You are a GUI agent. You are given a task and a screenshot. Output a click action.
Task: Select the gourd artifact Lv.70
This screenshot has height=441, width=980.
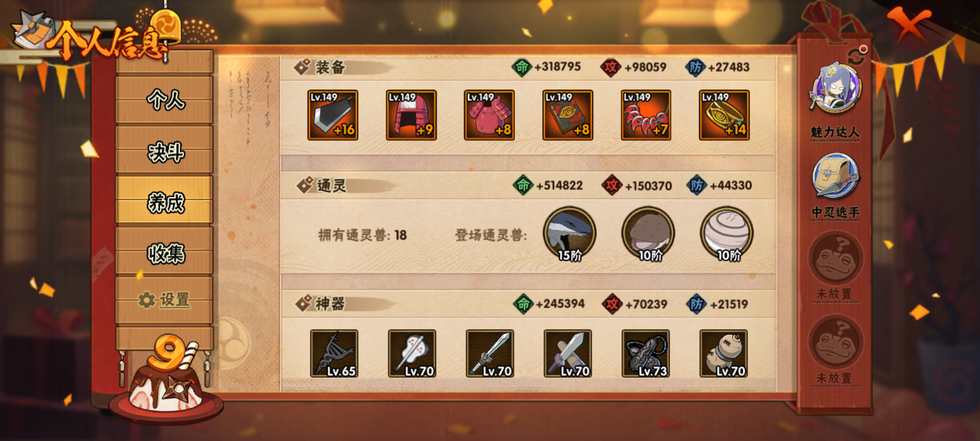point(724,354)
